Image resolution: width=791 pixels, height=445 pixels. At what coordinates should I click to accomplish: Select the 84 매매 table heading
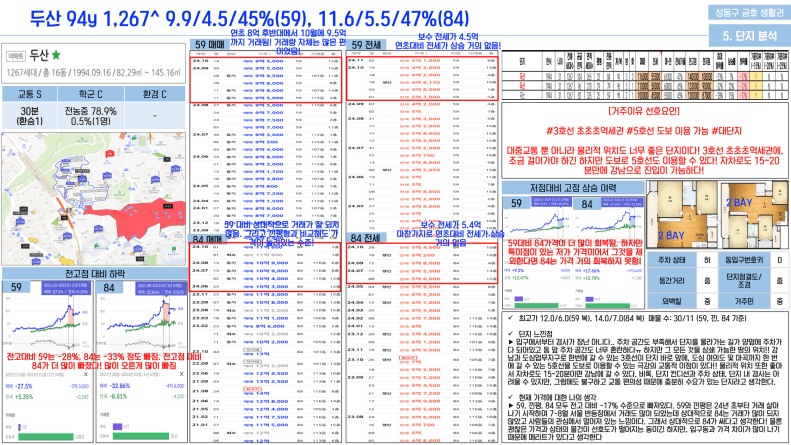click(207, 239)
